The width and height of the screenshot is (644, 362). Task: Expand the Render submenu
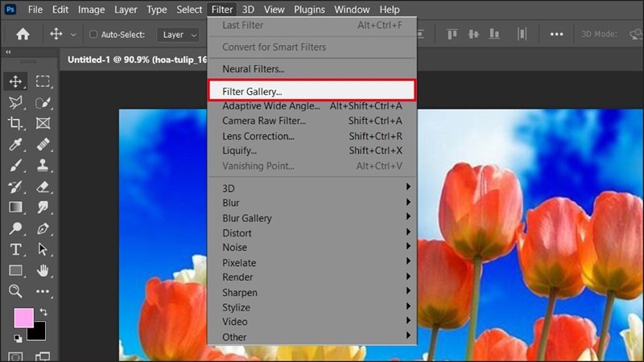point(312,277)
